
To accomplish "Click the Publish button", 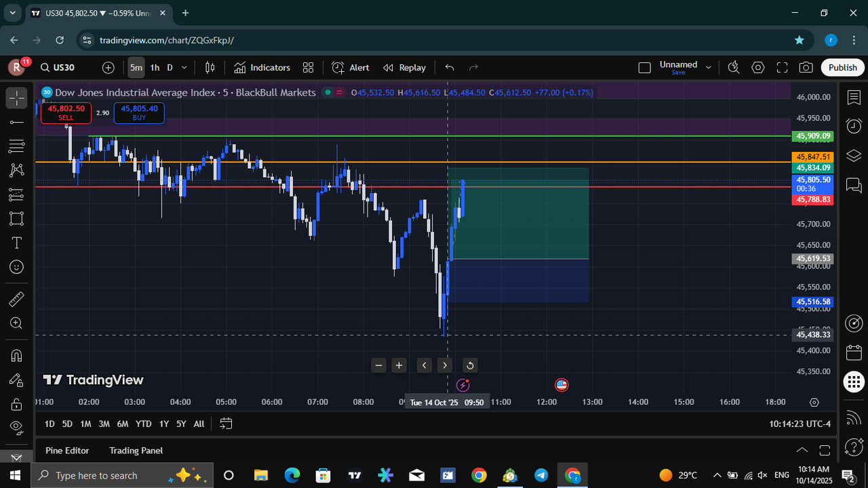I will [x=842, y=68].
